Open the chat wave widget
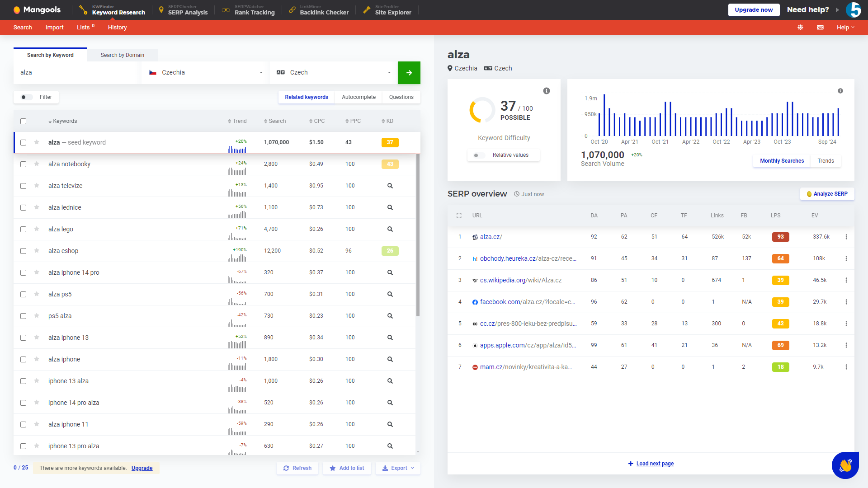The width and height of the screenshot is (868, 488). point(845,465)
